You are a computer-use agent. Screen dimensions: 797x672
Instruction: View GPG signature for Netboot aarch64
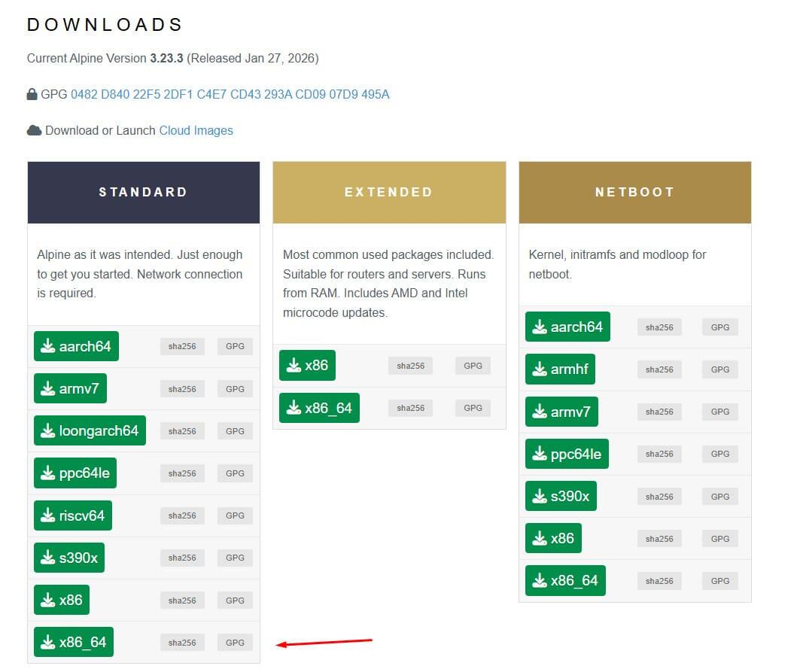coord(719,327)
